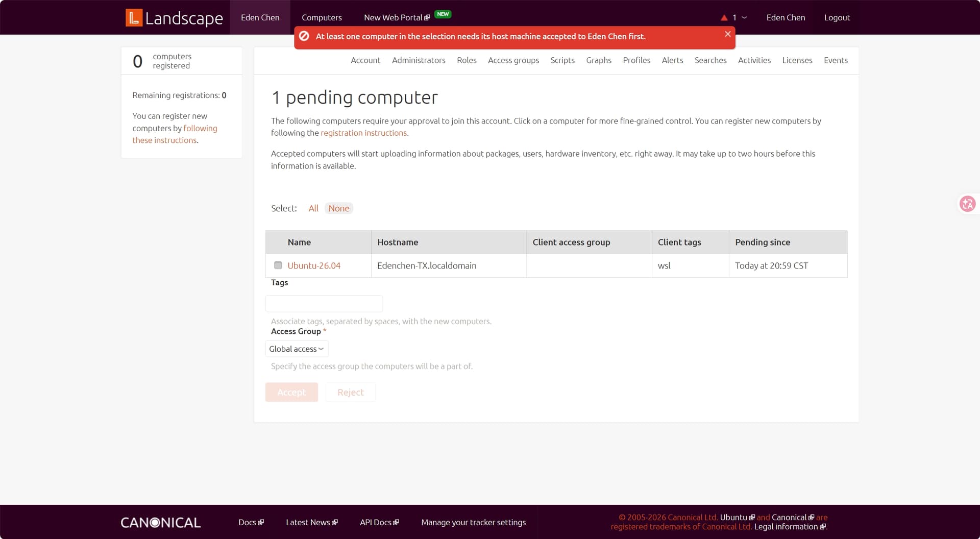The image size is (980, 539).
Task: Open the Docs footer link
Action: (251, 522)
